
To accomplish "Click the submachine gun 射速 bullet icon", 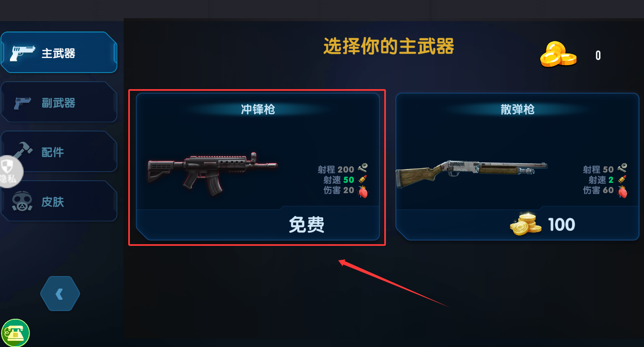I will (x=363, y=180).
